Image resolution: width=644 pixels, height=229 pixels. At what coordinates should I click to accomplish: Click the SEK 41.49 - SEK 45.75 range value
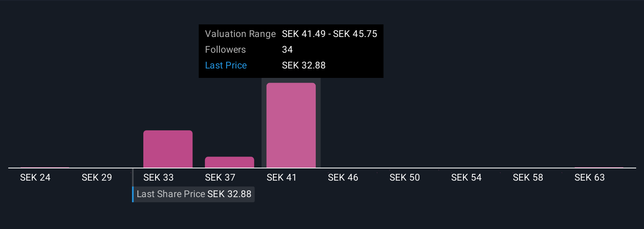[329, 34]
